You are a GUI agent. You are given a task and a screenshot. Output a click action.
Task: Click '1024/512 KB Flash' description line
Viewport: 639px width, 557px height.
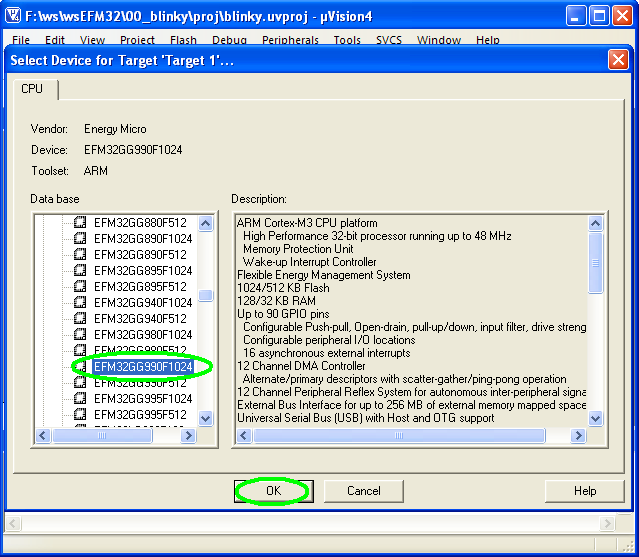click(283, 288)
